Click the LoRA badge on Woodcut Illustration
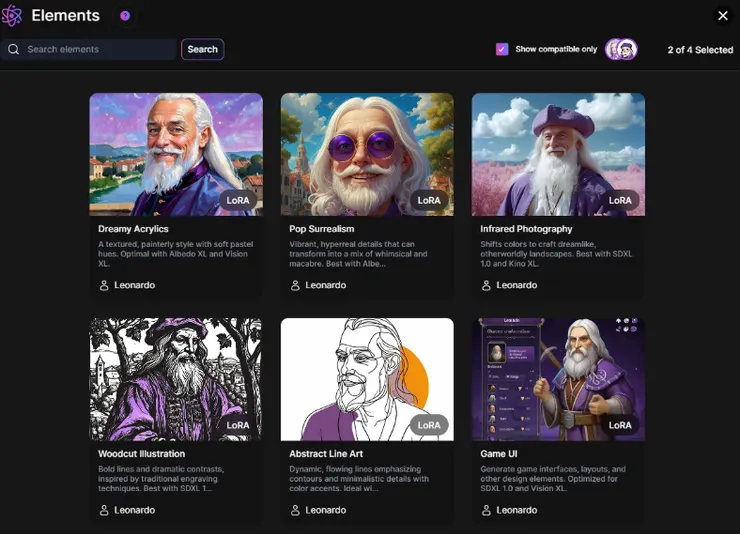The width and height of the screenshot is (740, 534). [x=238, y=425]
